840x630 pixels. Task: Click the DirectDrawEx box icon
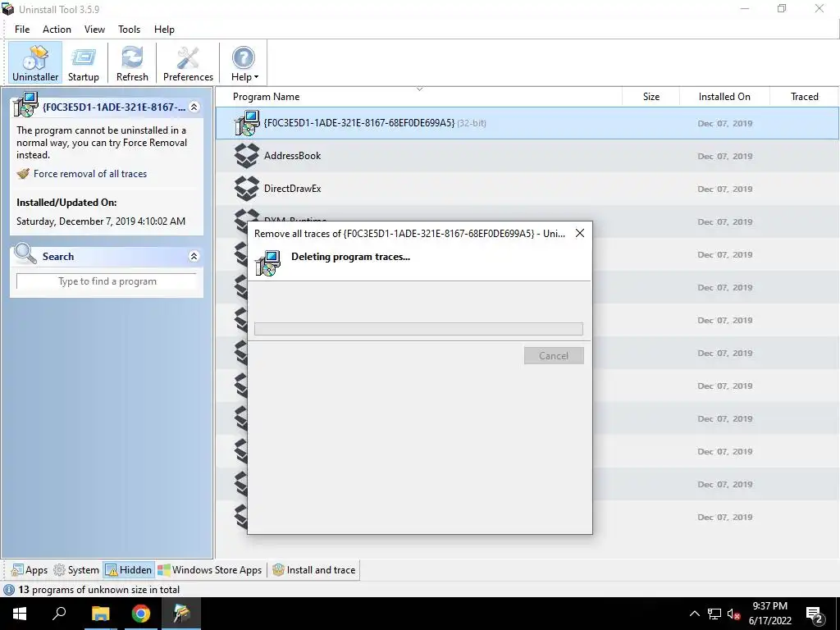click(x=247, y=189)
